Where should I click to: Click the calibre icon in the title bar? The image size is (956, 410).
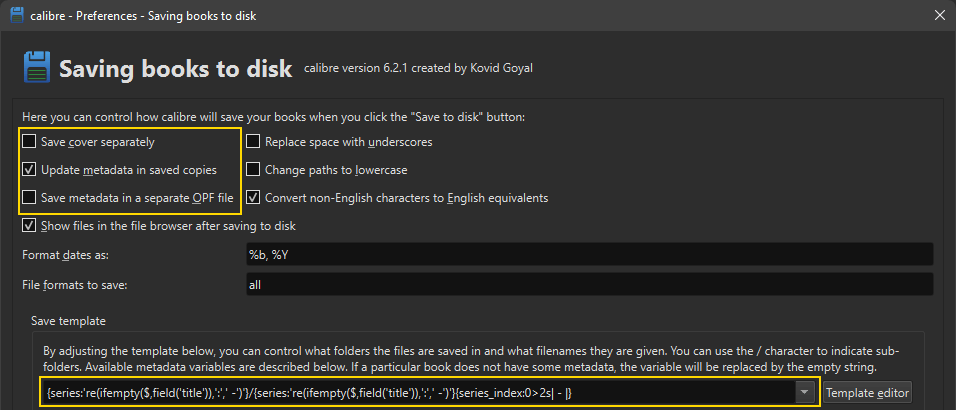coord(16,15)
